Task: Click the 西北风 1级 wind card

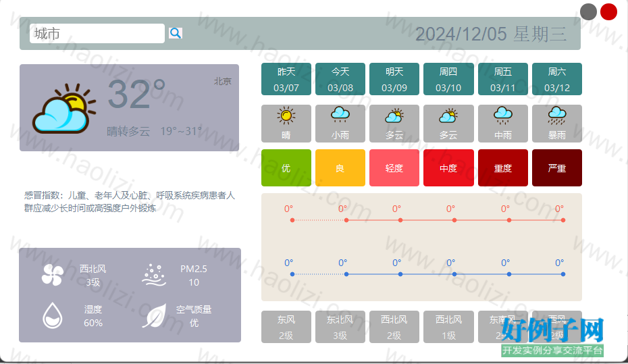Action: (448, 327)
